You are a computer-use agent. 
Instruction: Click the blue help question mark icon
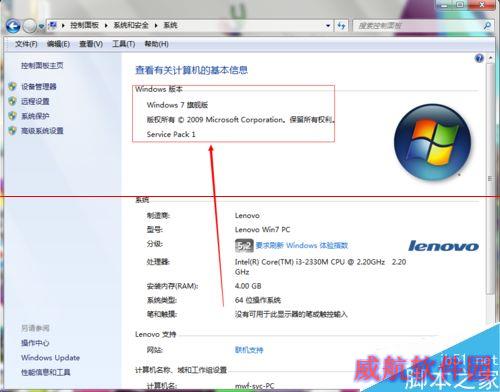coord(479,59)
